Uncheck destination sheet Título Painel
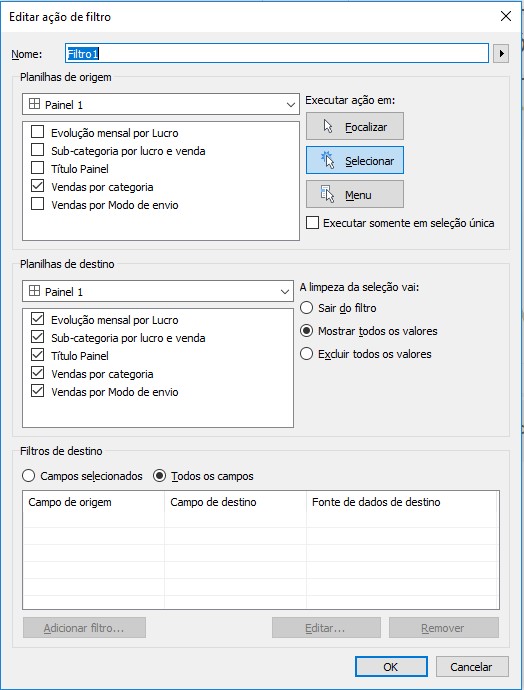The height and width of the screenshot is (690, 524). coord(37,355)
